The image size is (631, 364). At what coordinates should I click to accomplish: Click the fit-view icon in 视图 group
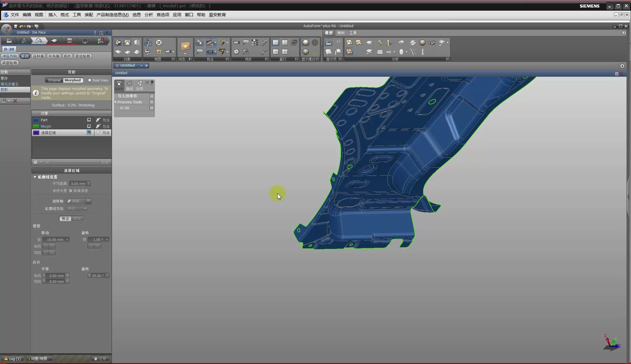click(159, 43)
